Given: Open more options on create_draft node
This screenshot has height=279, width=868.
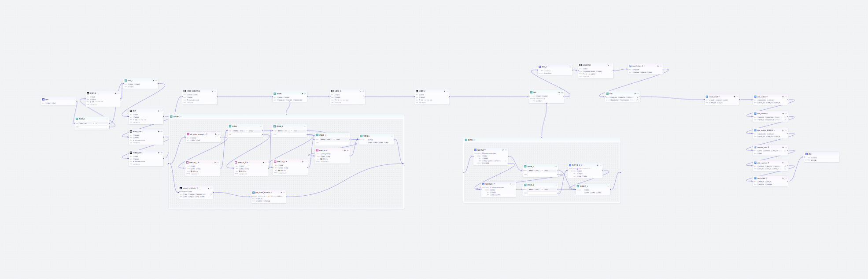Looking at the screenshot, I should [x=737, y=97].
